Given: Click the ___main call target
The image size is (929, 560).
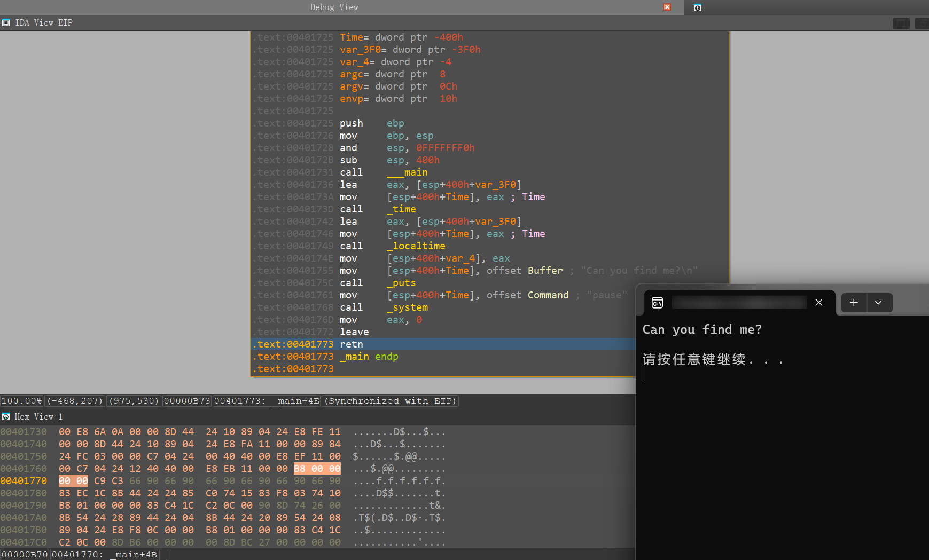Looking at the screenshot, I should pos(407,172).
